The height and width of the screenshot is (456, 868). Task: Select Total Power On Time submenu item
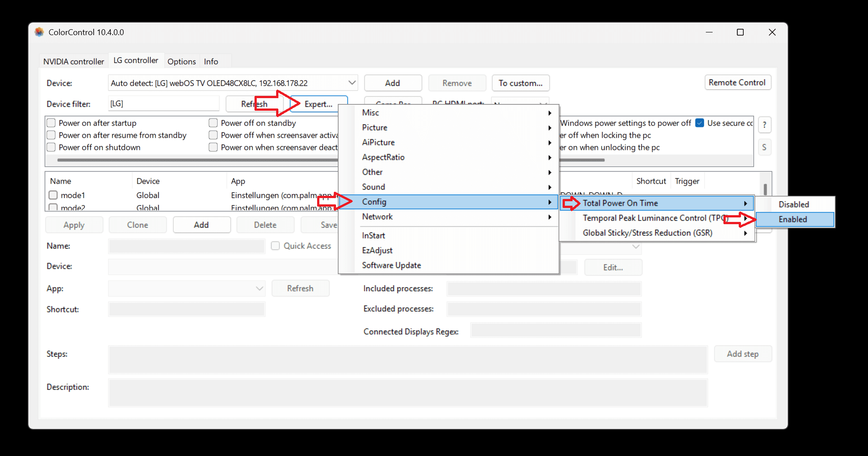point(657,203)
